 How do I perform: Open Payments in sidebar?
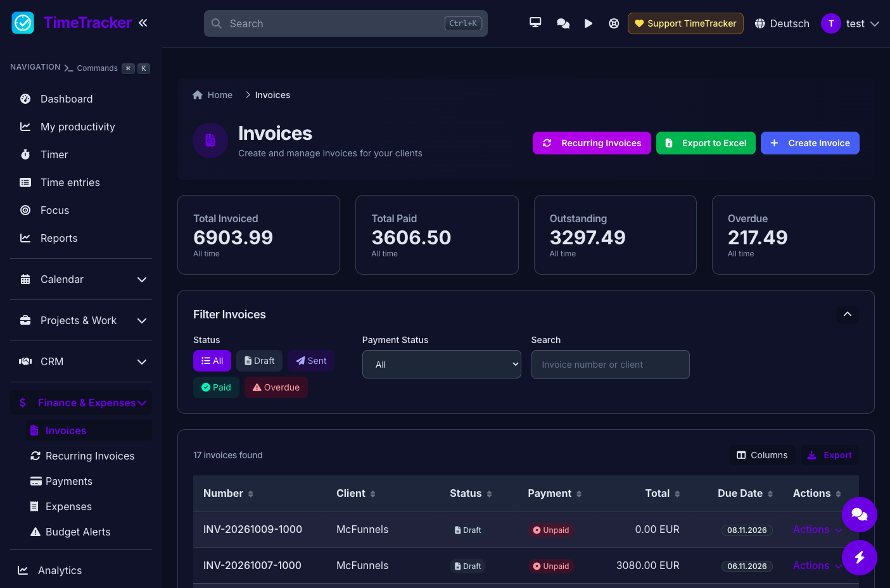(x=89, y=481)
